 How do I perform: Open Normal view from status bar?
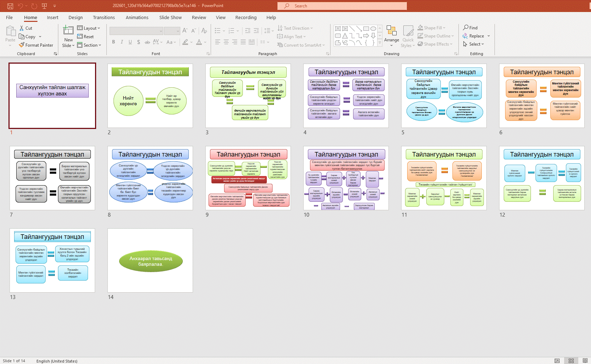pyautogui.click(x=557, y=361)
